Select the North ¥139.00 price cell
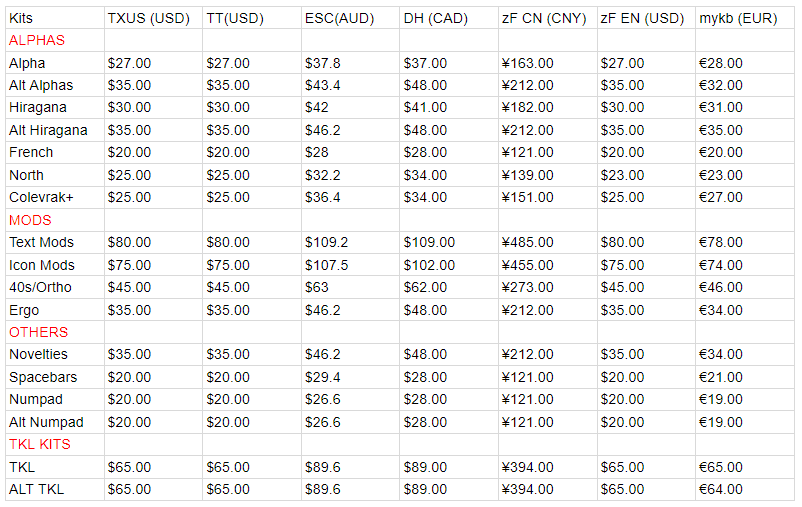Viewport: 802px width, 507px height. (x=527, y=175)
